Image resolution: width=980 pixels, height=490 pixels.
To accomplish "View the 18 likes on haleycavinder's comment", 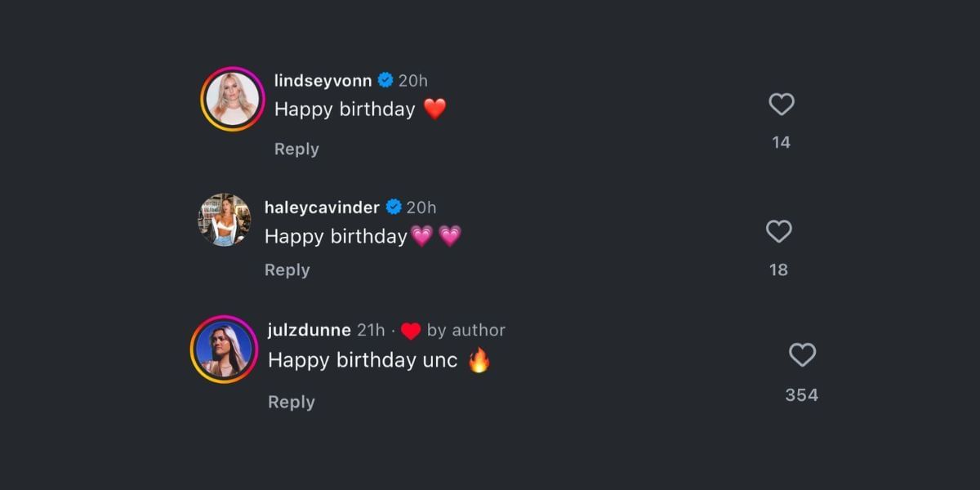I will pos(778,269).
